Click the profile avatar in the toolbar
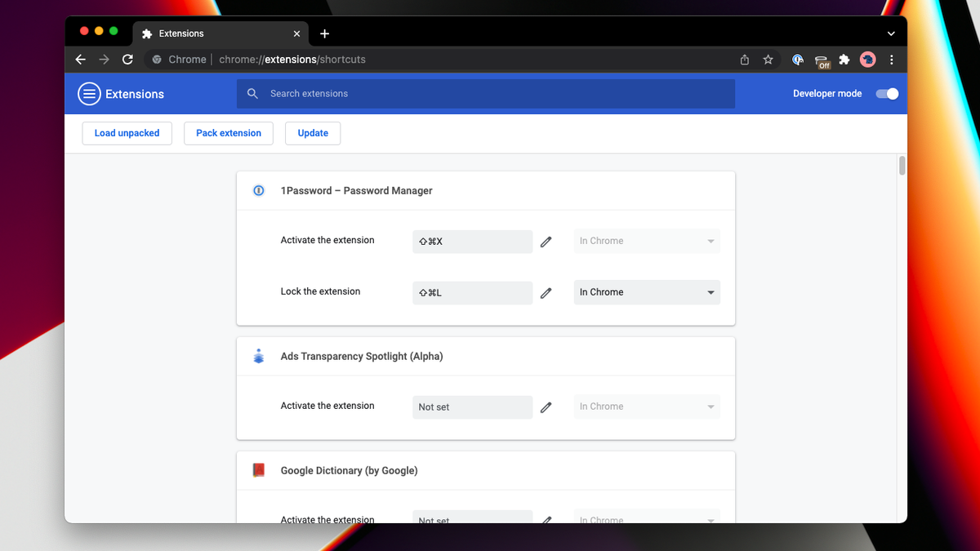 pyautogui.click(x=867, y=59)
